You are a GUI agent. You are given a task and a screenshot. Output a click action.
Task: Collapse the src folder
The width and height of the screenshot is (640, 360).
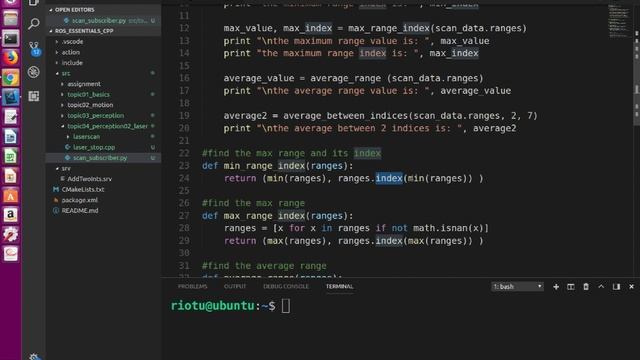tap(65, 73)
